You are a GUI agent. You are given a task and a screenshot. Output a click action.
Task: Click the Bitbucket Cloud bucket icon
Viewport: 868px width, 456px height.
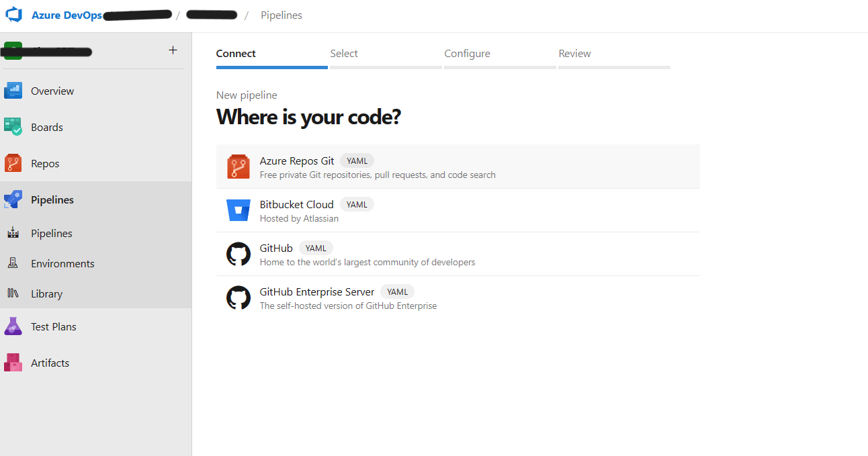(x=238, y=210)
